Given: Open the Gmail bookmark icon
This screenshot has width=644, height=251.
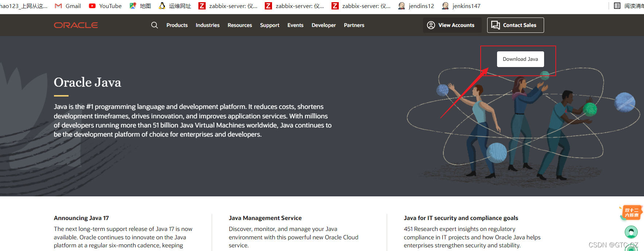Looking at the screenshot, I should pos(58,6).
